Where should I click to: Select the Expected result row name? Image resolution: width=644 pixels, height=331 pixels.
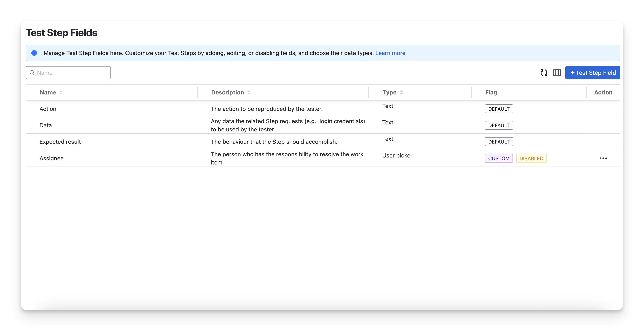coord(60,142)
